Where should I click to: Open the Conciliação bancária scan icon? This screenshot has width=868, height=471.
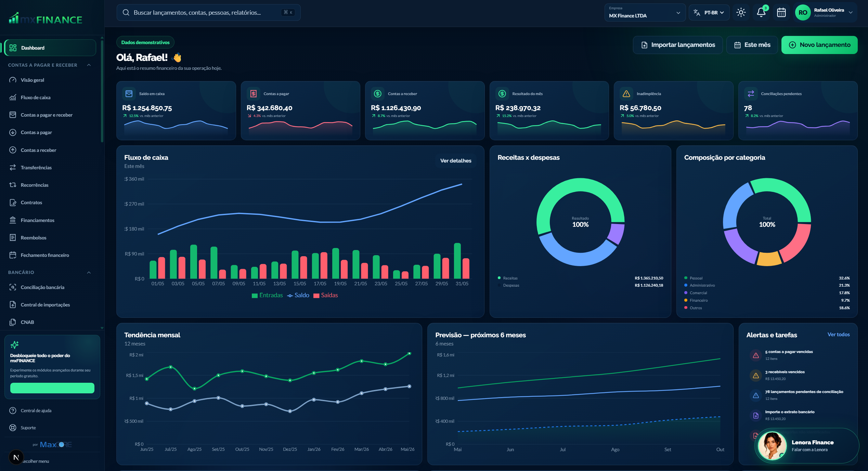(x=13, y=287)
